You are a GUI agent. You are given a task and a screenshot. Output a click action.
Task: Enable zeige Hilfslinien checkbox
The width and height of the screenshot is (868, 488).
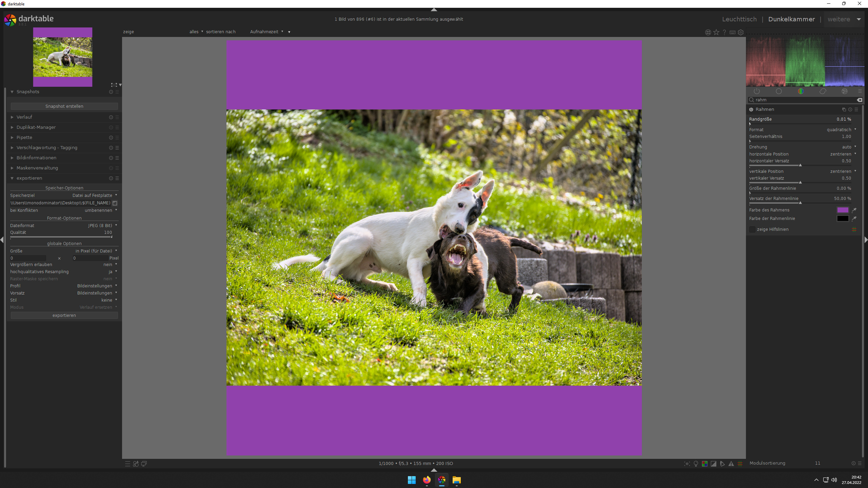752,229
